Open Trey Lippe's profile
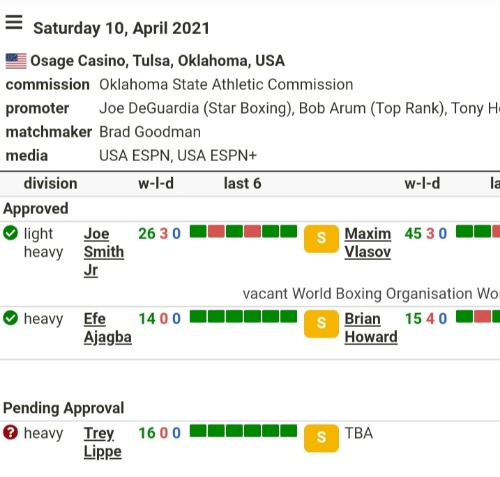The width and height of the screenshot is (500, 477). 103,442
